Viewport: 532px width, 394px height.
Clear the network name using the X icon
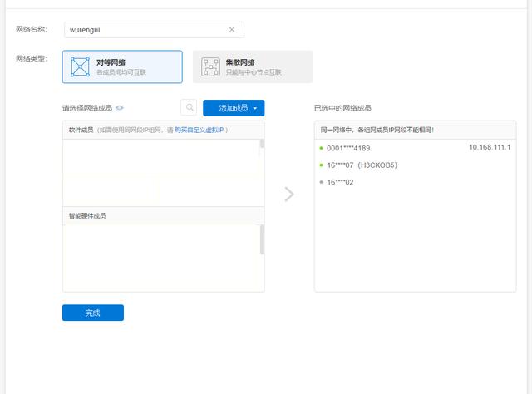coord(232,30)
